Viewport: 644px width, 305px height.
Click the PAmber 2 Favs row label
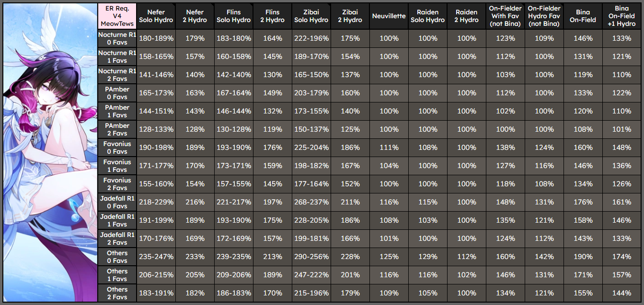[x=117, y=130]
